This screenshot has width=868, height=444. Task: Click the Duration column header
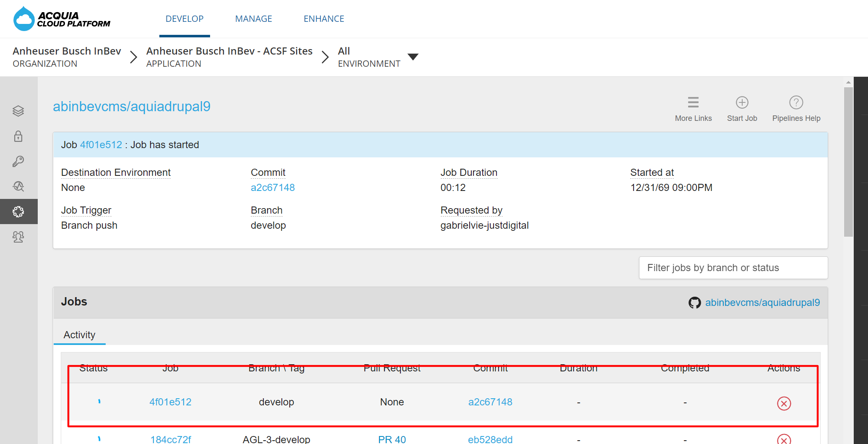pos(579,368)
